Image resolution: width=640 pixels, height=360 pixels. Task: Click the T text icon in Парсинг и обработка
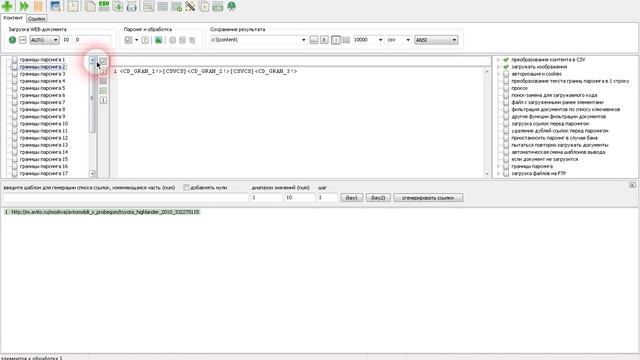(145, 40)
